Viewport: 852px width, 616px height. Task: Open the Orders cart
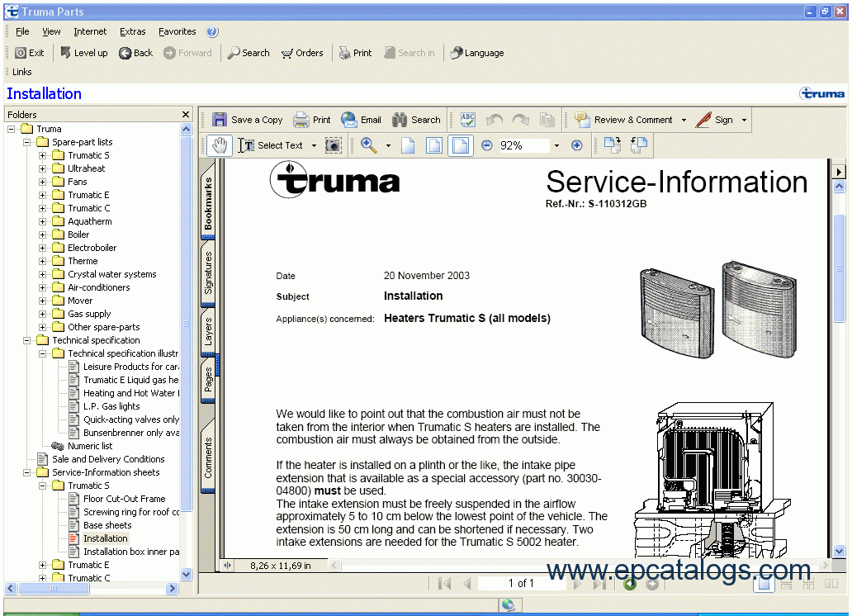click(302, 53)
